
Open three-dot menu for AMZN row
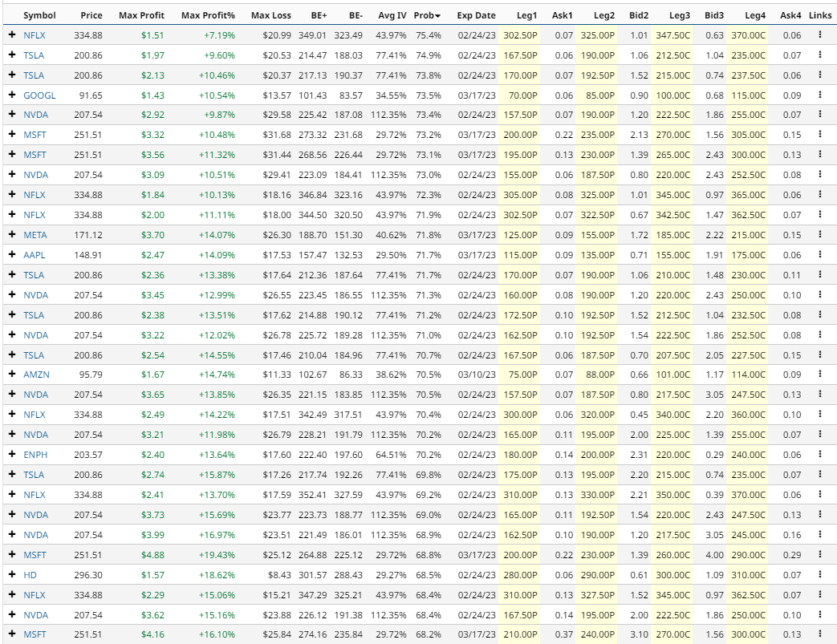click(820, 375)
